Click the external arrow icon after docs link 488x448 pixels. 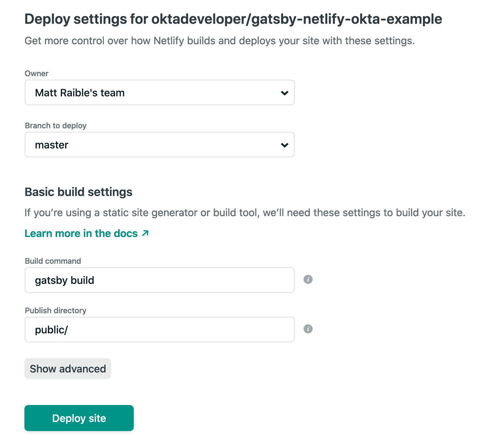tap(145, 233)
